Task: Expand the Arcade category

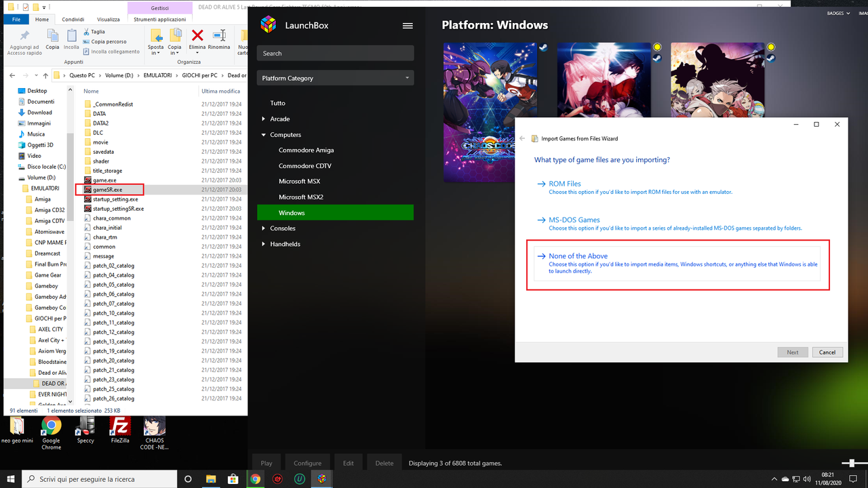Action: (264, 119)
